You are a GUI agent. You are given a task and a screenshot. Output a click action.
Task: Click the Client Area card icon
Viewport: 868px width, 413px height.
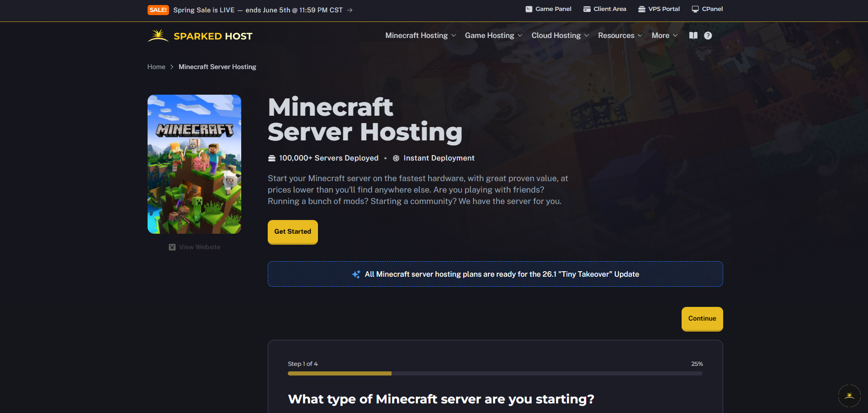click(587, 9)
